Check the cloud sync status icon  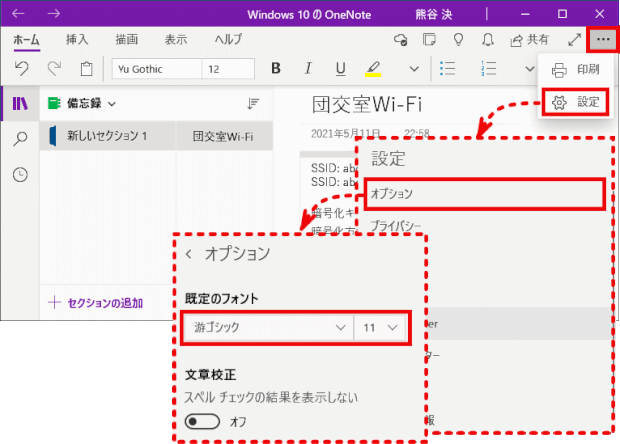(x=401, y=40)
